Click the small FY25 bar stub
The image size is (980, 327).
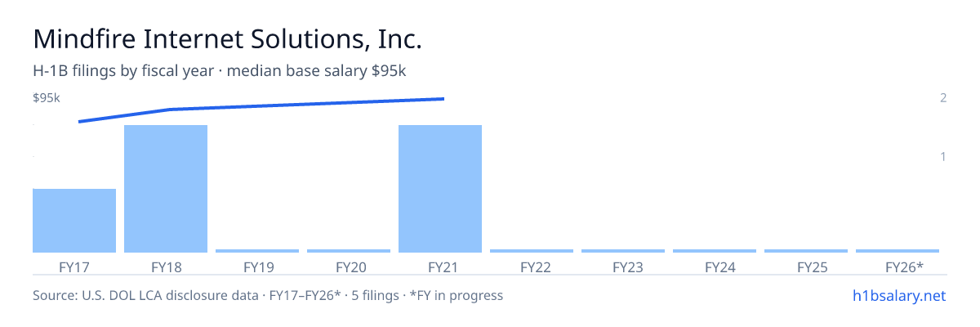coord(806,251)
